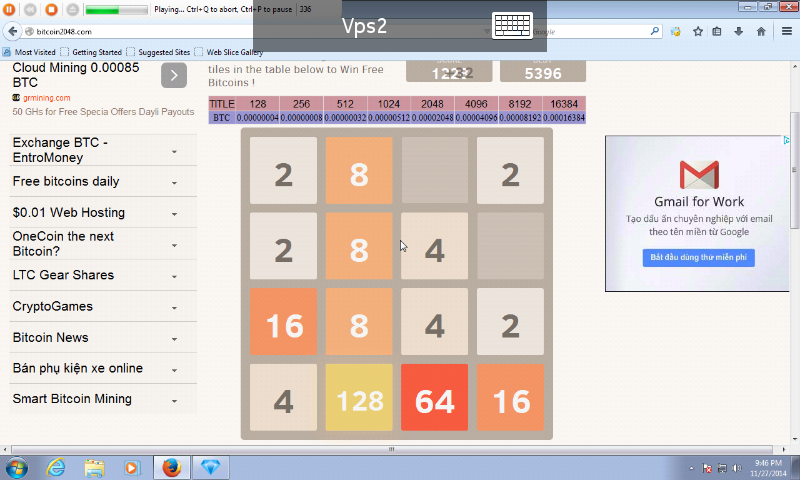
Task: Click the 0.00016384 BTC cell
Action: (564, 118)
